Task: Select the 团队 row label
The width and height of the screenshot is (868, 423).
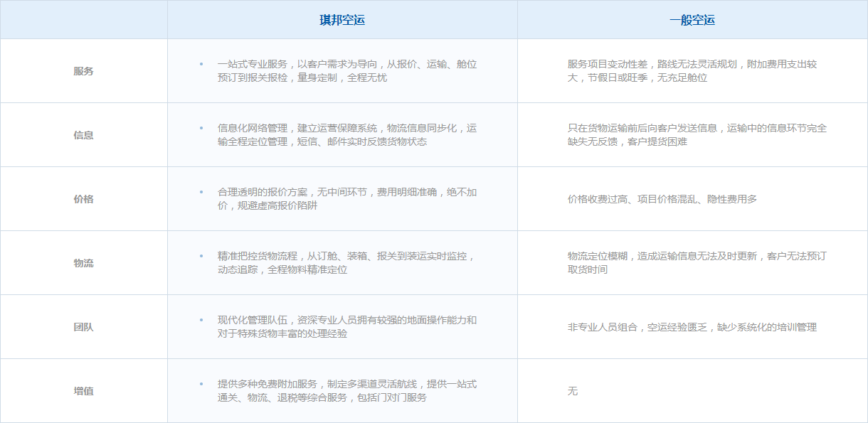Action: [83, 327]
